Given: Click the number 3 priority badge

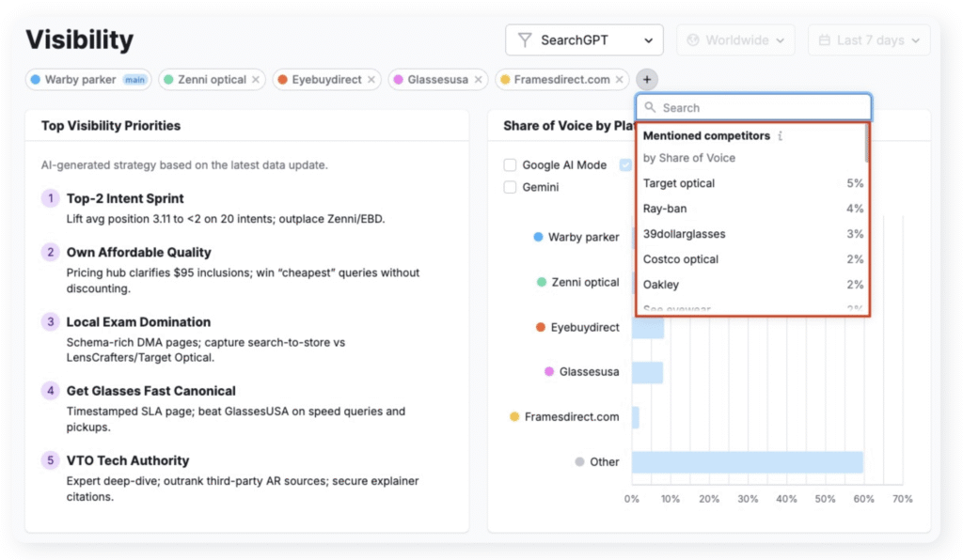Looking at the screenshot, I should [x=51, y=322].
